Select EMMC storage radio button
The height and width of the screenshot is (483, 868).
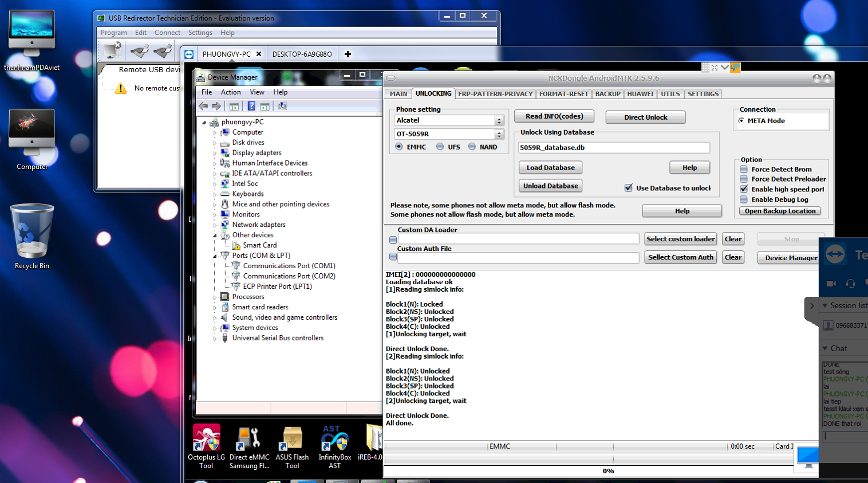point(399,147)
